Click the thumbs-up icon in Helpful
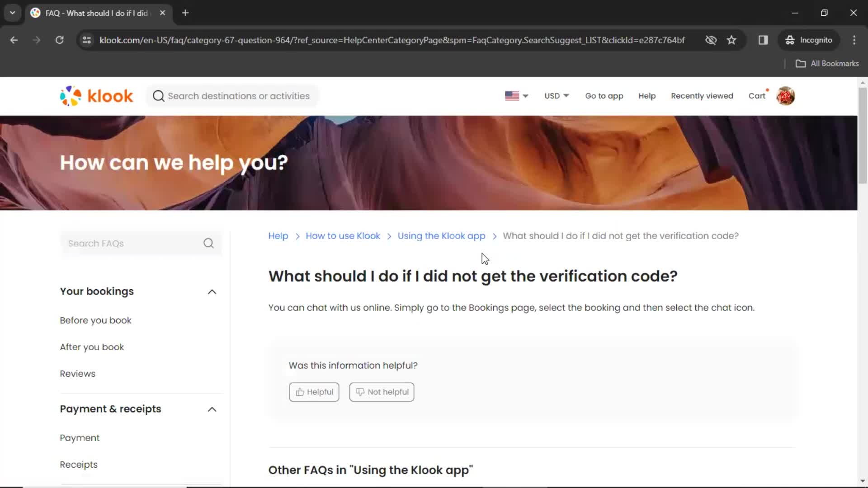868x488 pixels. 300,392
